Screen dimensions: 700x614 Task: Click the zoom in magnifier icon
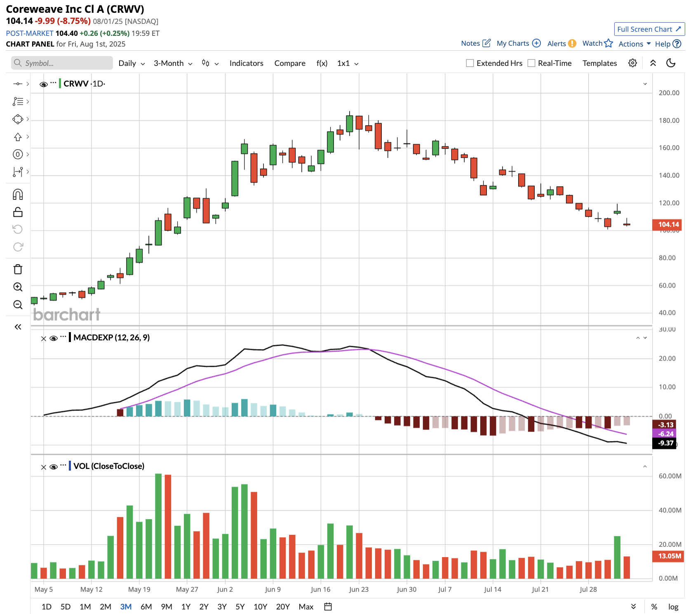click(18, 287)
